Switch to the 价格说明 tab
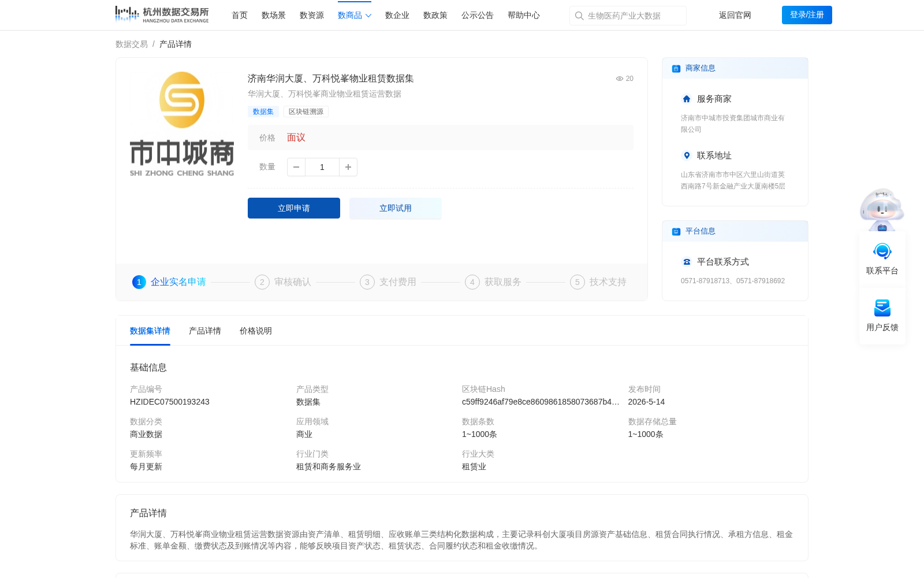This screenshot has height=578, width=924. point(256,331)
